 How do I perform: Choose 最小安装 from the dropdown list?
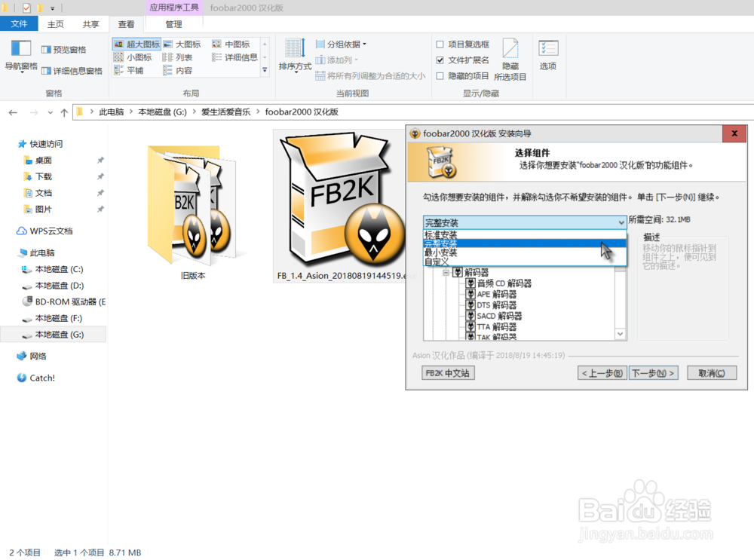pos(525,252)
